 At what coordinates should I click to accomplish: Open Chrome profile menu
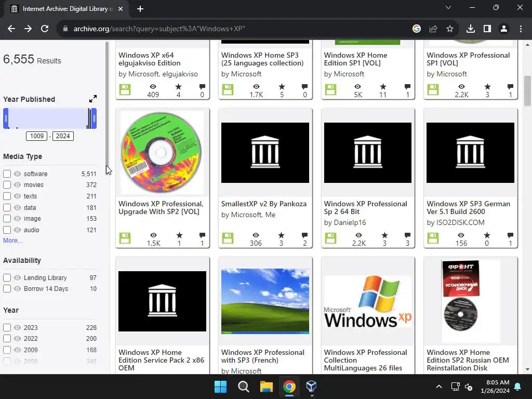click(504, 29)
